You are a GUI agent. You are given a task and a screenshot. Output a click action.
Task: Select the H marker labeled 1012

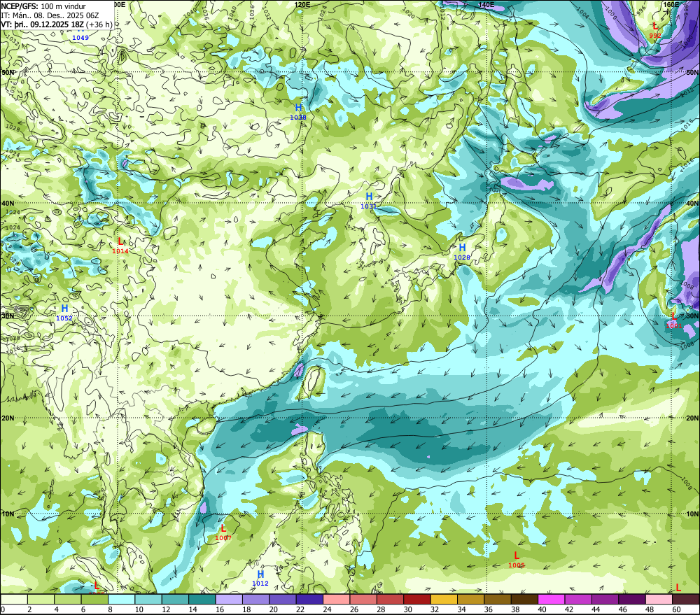pyautogui.click(x=260, y=574)
